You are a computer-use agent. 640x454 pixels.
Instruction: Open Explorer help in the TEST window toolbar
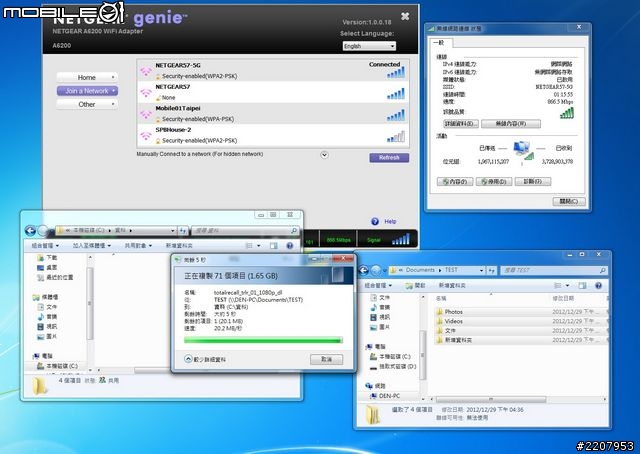pyautogui.click(x=598, y=285)
